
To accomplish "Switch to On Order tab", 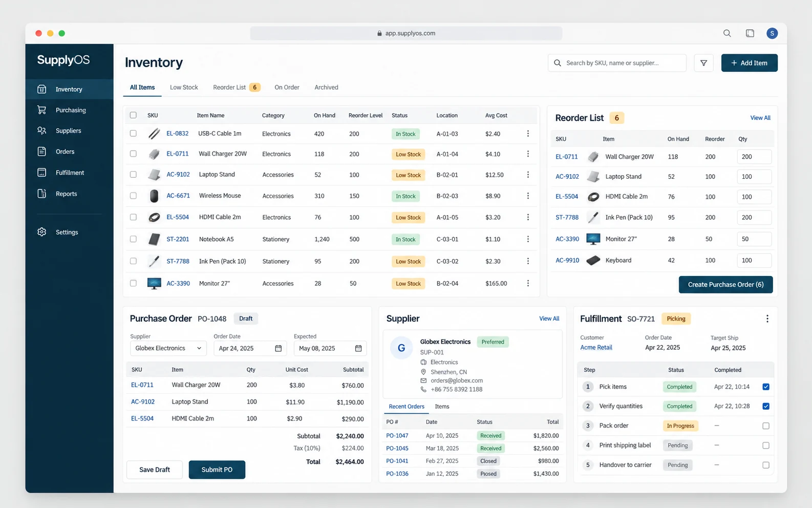I will [x=287, y=88].
